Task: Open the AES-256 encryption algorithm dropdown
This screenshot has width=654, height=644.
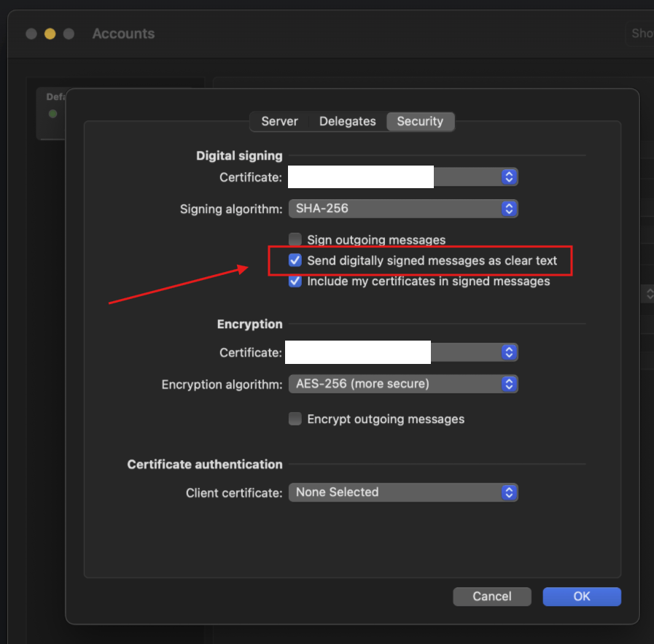Action: [x=403, y=384]
